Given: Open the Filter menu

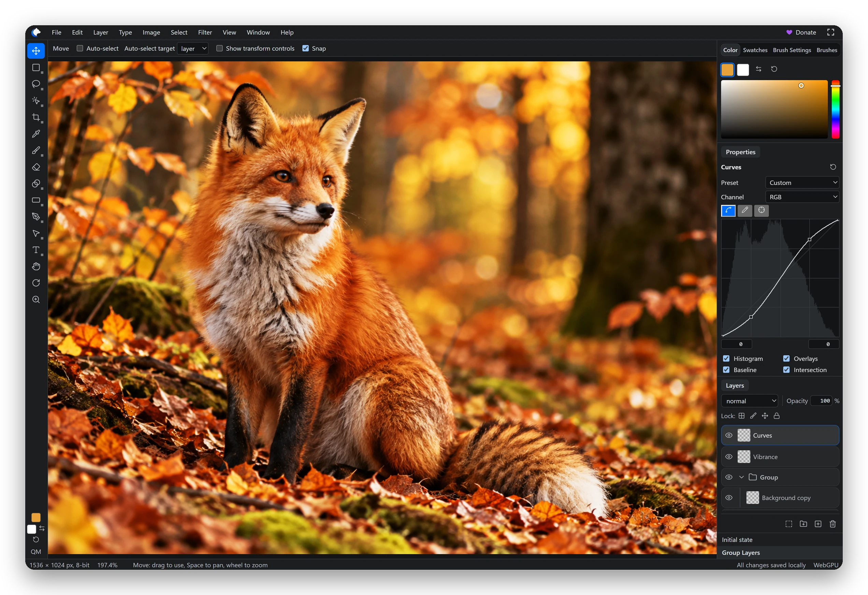Looking at the screenshot, I should pos(205,32).
